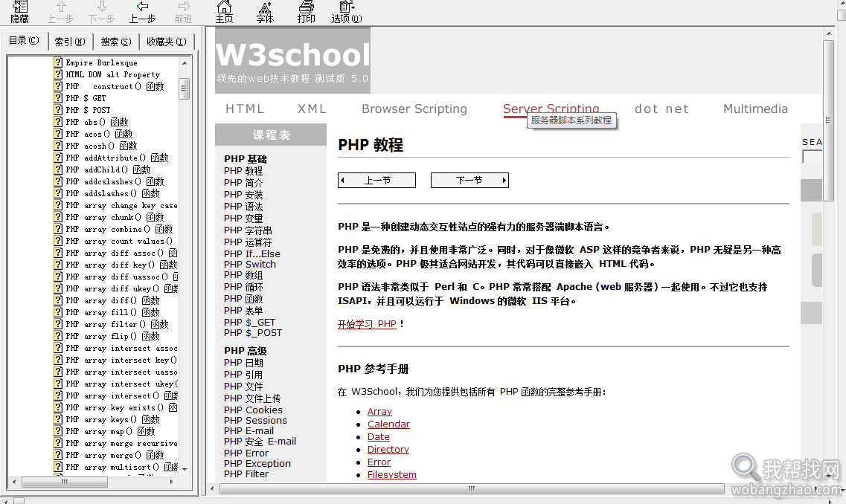Click the topic icon beside PHP array keys()
This screenshot has width=846, height=504.
58,419
